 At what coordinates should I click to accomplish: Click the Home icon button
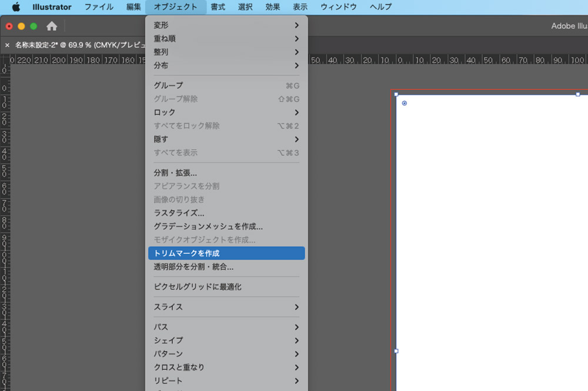coord(52,26)
